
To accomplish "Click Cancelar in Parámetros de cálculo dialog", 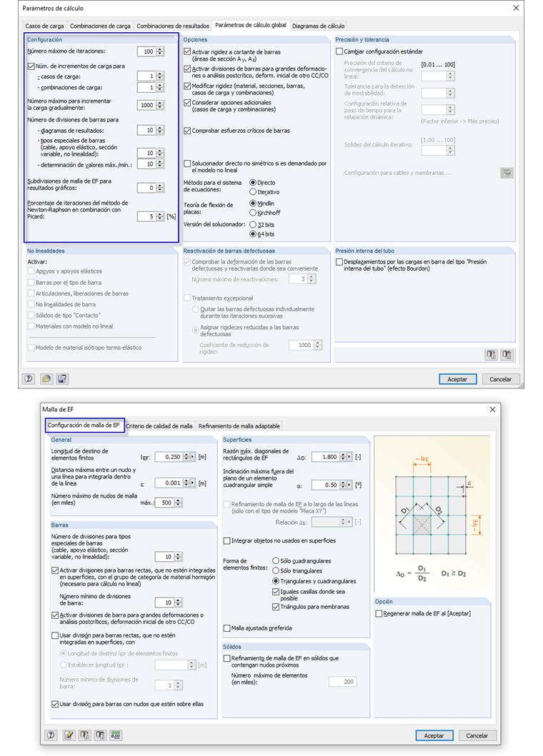I will pos(500,380).
